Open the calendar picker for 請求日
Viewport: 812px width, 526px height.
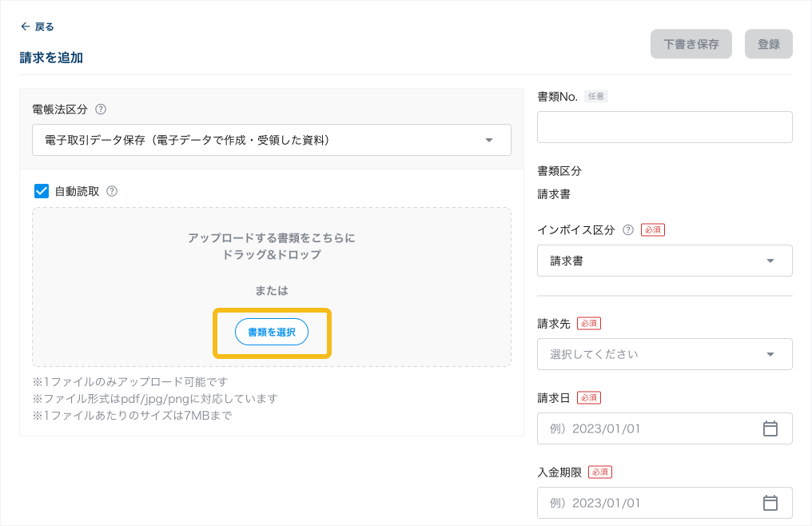tap(770, 428)
